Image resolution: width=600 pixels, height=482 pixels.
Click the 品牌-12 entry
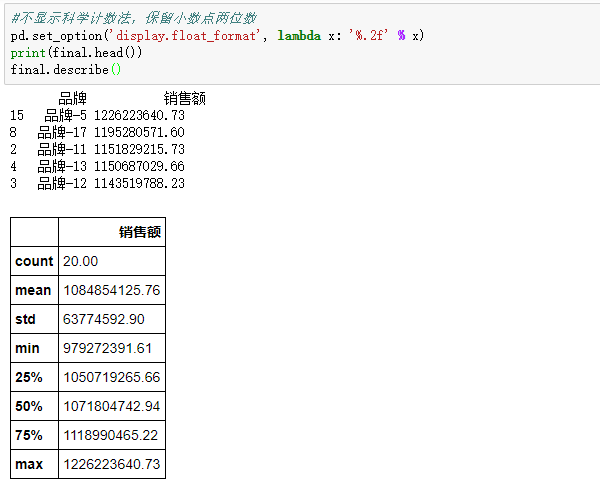62,183
